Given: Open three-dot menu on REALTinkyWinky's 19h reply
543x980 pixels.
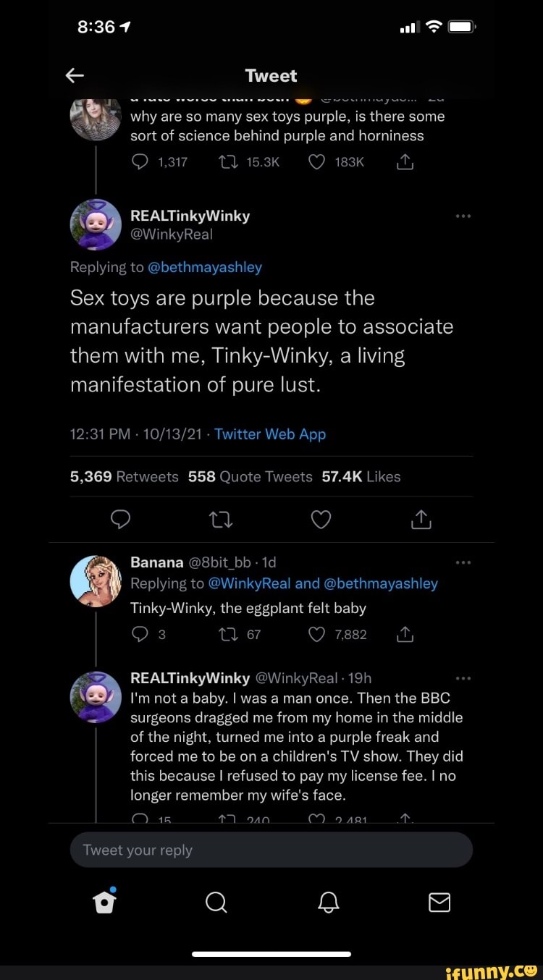Looking at the screenshot, I should click(x=463, y=678).
